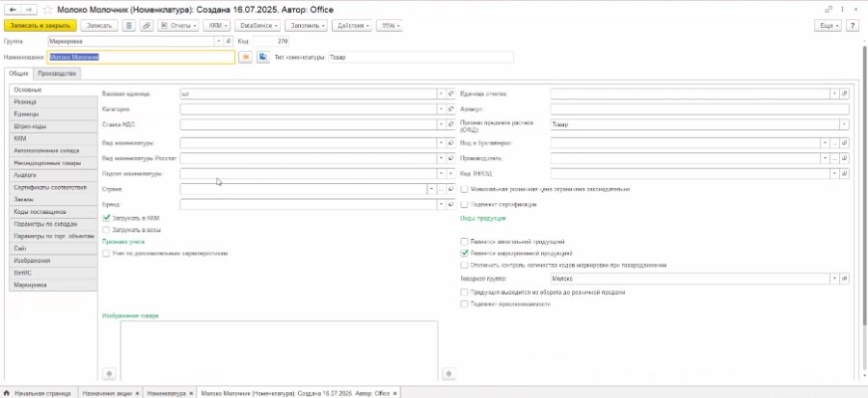Copy link icon in title bar
Screen dimensions: 868x398
828,10
